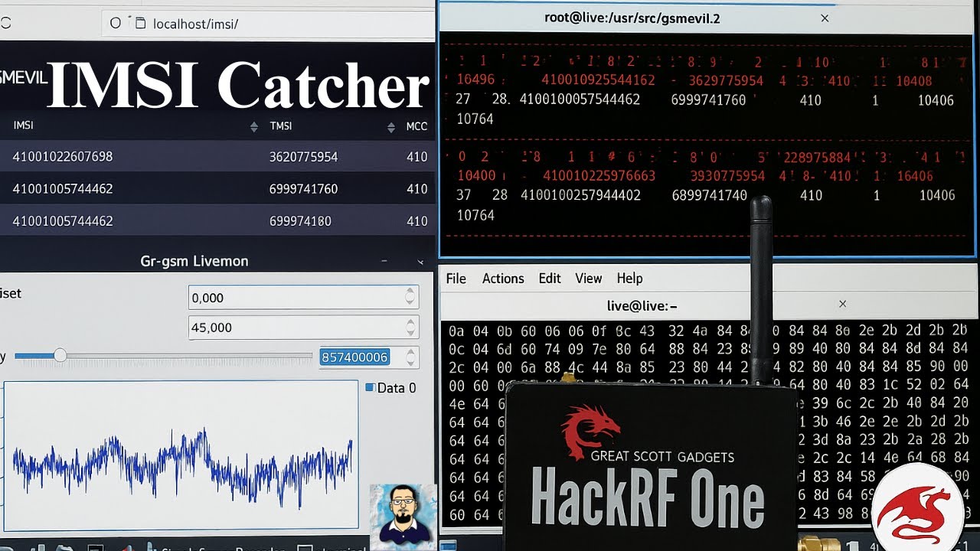Select red value 10496 in the terminal
Image resolution: width=980 pixels, height=551 pixels.
tap(475, 80)
